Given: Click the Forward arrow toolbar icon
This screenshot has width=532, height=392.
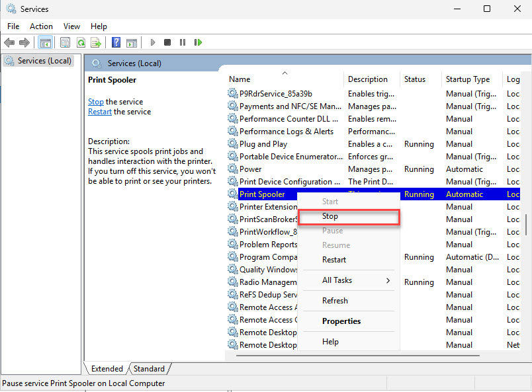Looking at the screenshot, I should (x=24, y=43).
